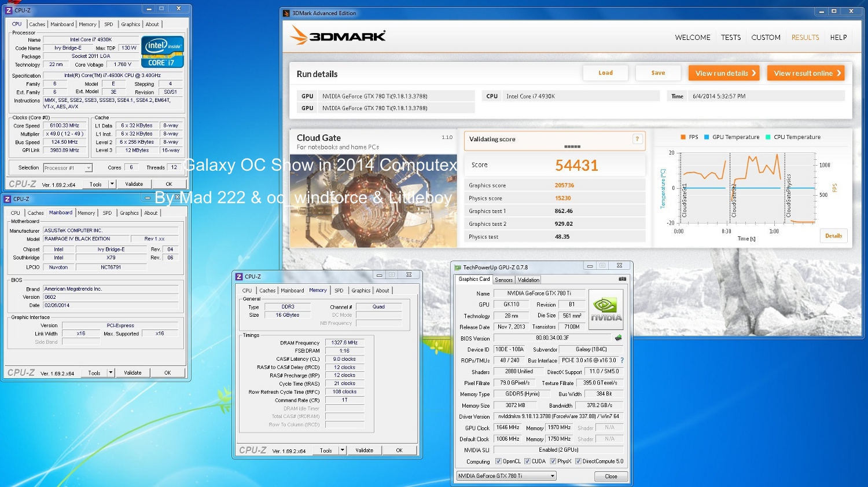Expand the Tools arrow in the CPU-Z Mainboard window
868x487 pixels.
click(x=111, y=373)
